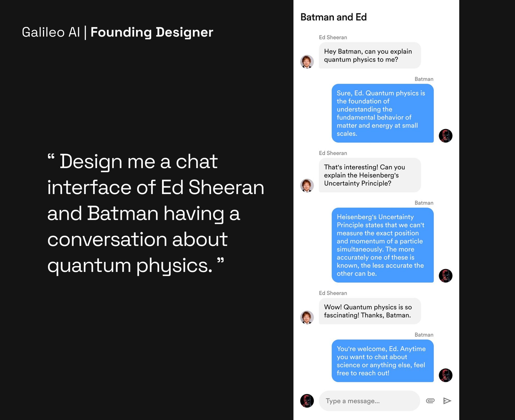Click Batman's avatar beside Uncertainty Principle answer
The height and width of the screenshot is (420, 515).
click(x=445, y=276)
